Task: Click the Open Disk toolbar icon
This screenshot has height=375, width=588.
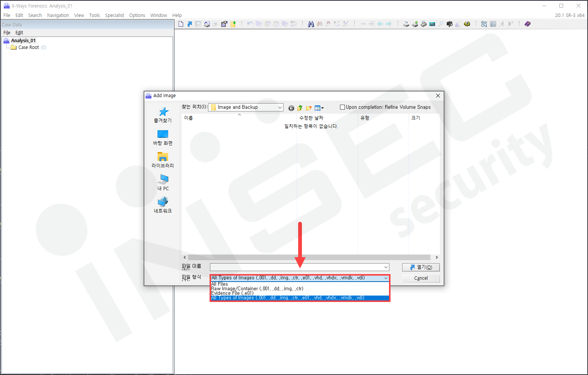Action: (x=406, y=24)
